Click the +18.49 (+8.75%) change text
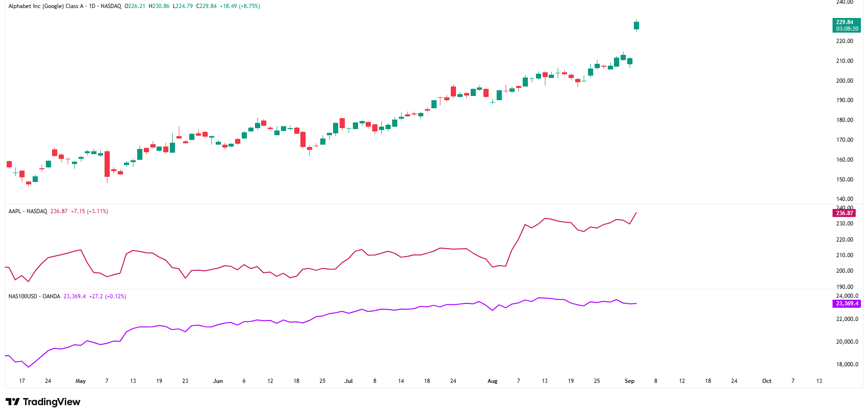 (240, 6)
